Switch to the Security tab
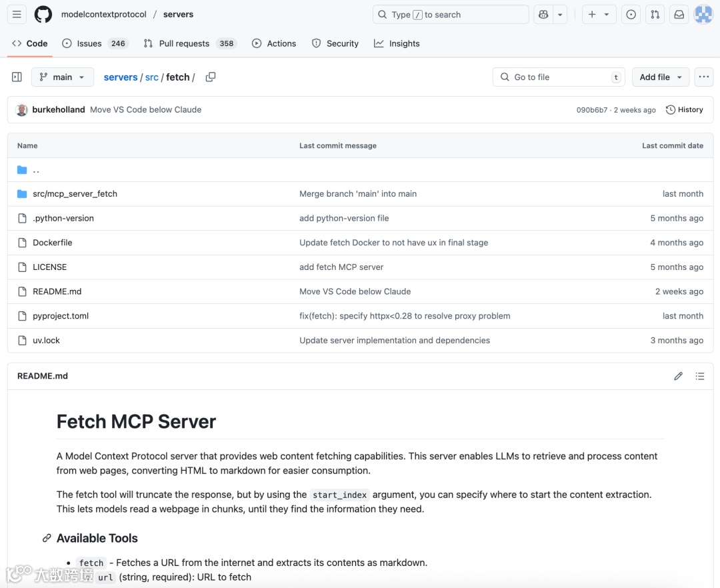The image size is (720, 588). (335, 43)
